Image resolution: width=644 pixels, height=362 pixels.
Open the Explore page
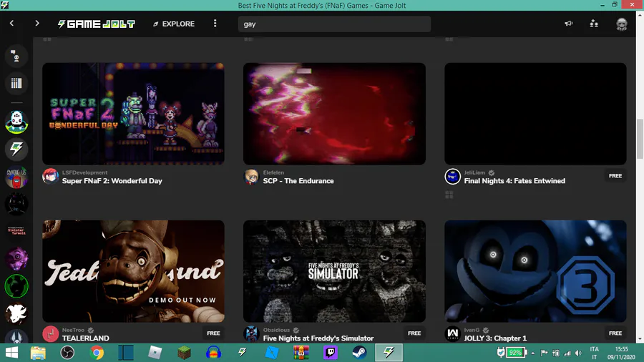point(174,24)
